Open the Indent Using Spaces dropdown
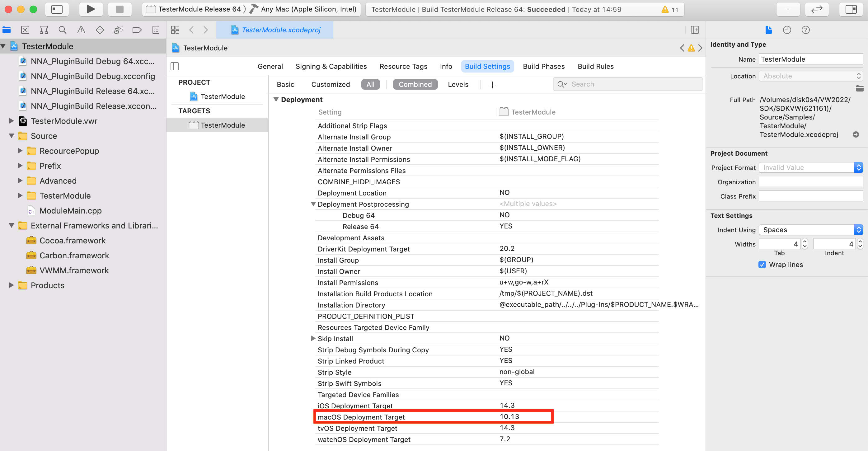 click(811, 230)
